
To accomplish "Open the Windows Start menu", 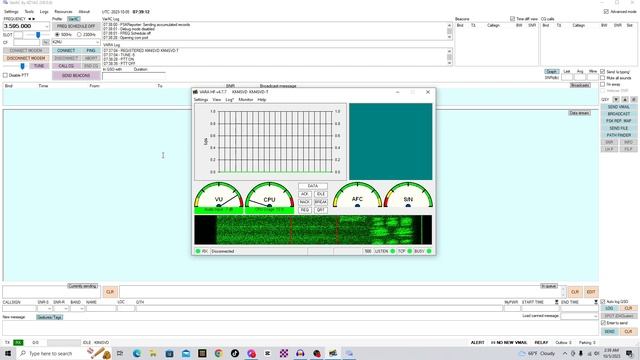I will point(7,353).
